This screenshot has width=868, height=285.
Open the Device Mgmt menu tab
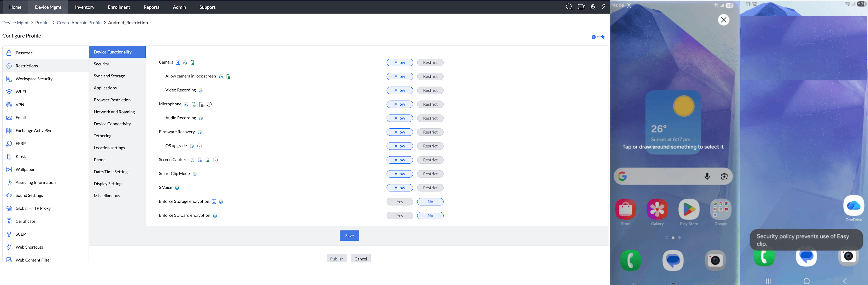click(48, 7)
